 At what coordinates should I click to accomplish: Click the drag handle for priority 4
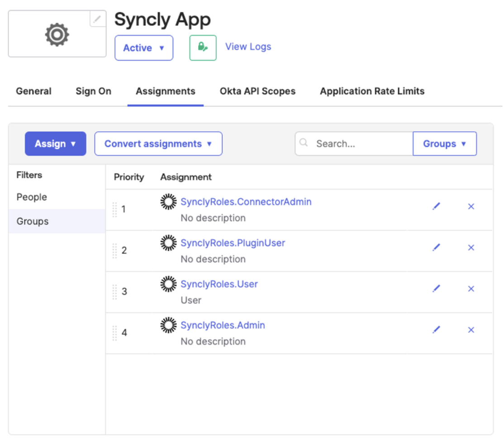tap(115, 333)
